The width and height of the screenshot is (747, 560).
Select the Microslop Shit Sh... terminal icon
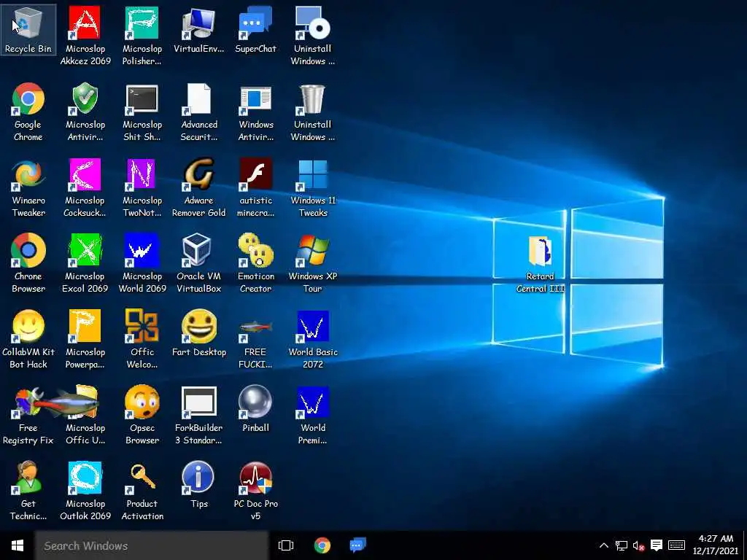coord(142,112)
